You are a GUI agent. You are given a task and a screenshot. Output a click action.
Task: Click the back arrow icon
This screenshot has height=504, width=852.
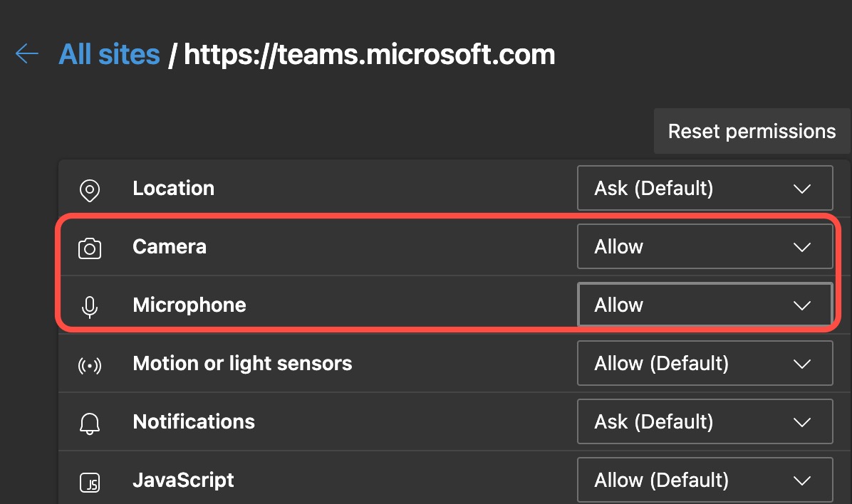tap(26, 53)
